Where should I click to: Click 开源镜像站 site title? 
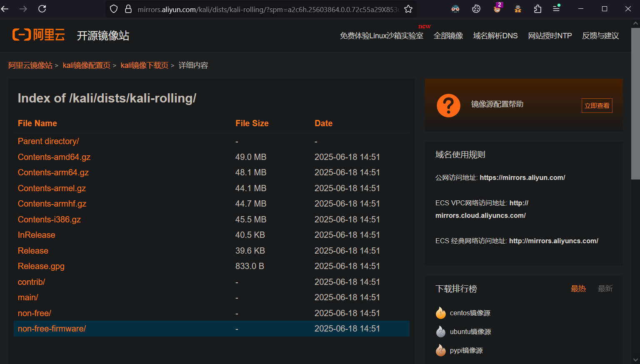(x=103, y=36)
